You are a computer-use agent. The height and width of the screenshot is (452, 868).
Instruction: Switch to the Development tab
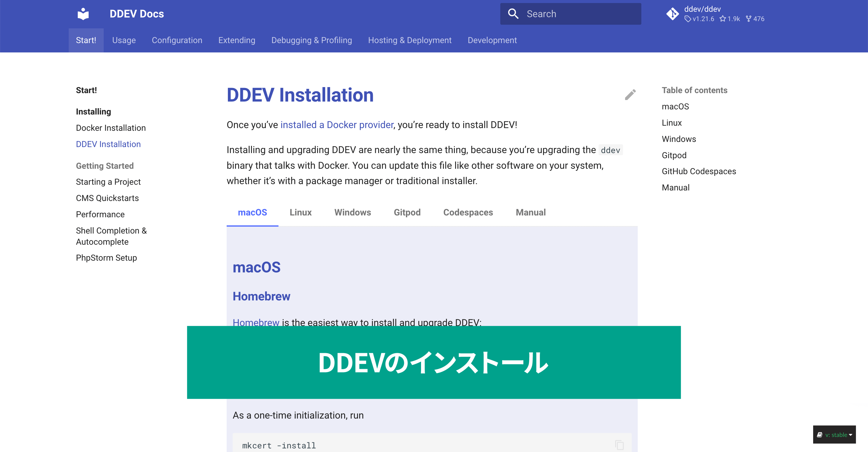tap(492, 40)
